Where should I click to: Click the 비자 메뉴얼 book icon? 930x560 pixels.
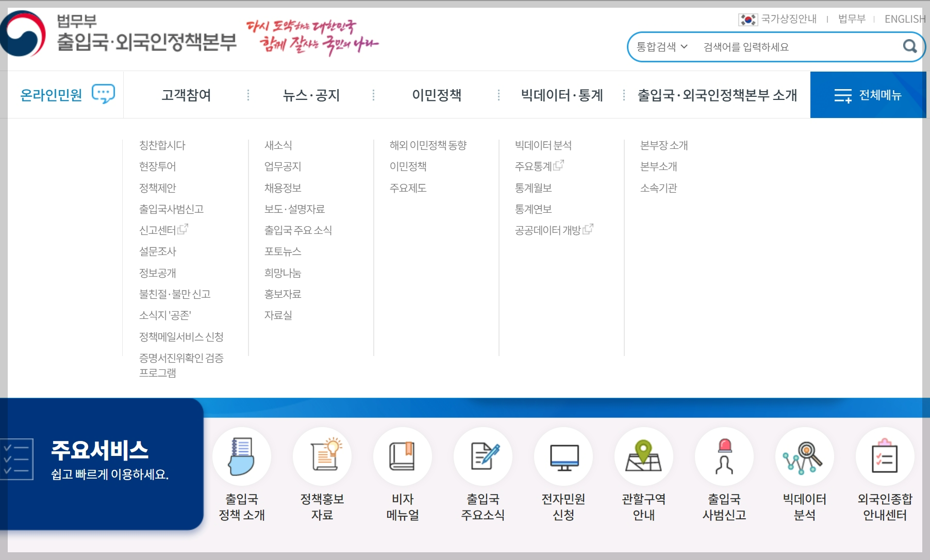[x=403, y=456]
